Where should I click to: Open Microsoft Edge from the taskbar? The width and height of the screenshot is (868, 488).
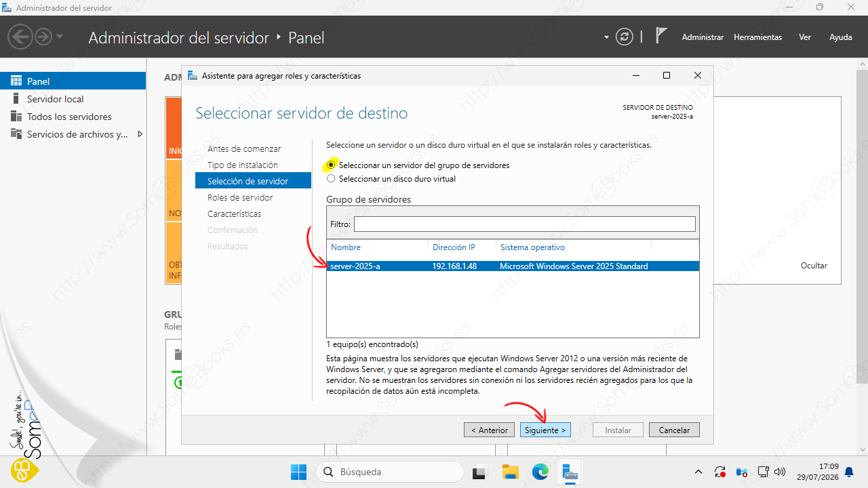[540, 472]
